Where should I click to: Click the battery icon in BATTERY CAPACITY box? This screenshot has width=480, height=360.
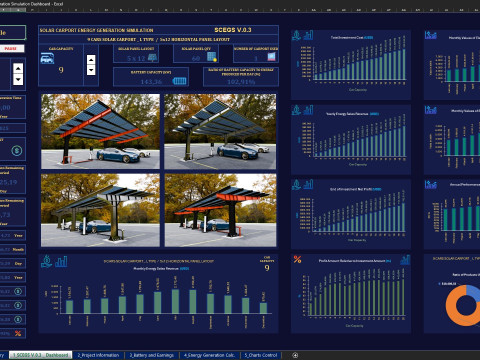point(180,81)
